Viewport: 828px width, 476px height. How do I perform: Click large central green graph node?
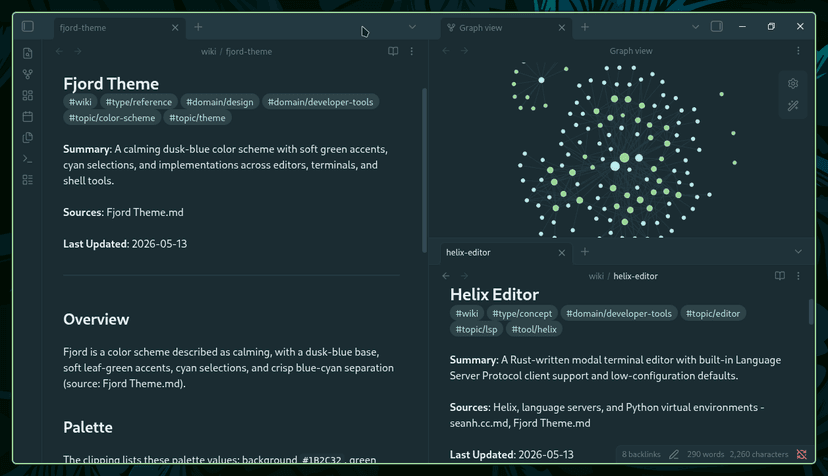click(624, 157)
